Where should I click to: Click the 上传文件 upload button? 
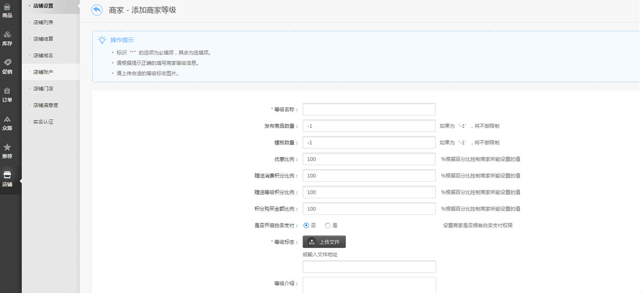[x=324, y=242]
